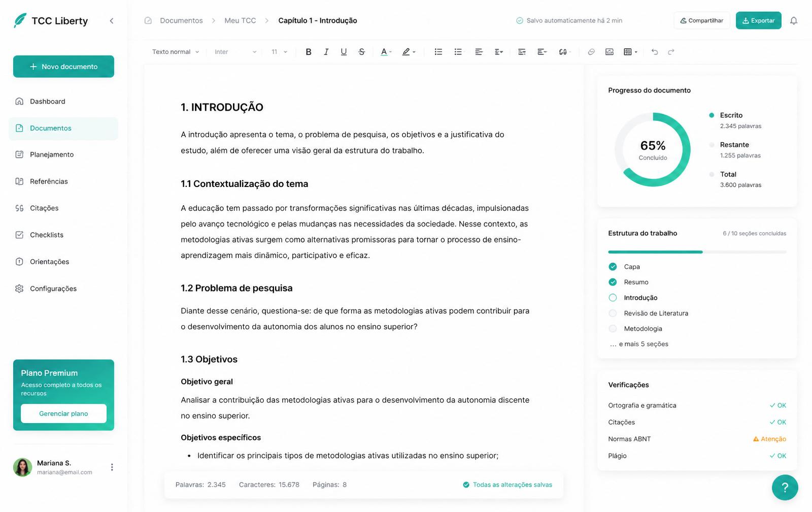Viewport: 812px width, 512px height.
Task: Expand the '… e mais 5 seções' list
Action: [x=639, y=344]
